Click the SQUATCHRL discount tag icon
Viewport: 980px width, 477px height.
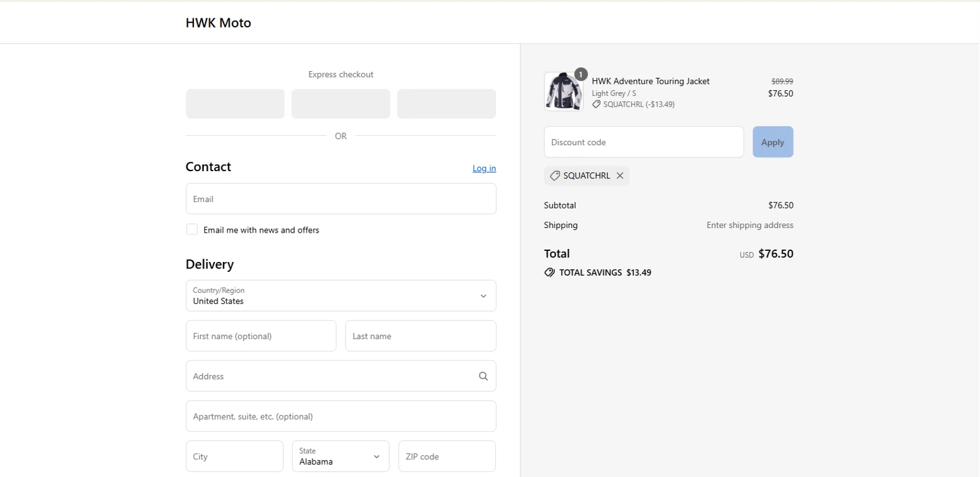pos(555,176)
